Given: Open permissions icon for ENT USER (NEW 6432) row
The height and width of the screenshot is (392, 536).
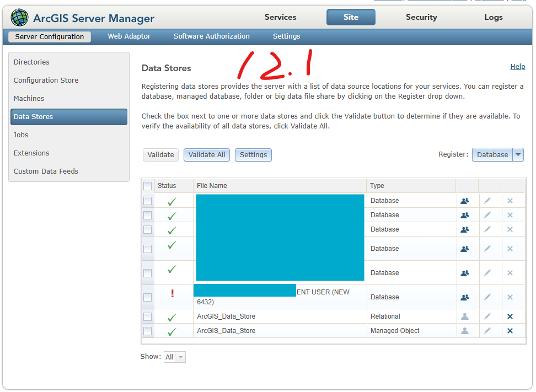Looking at the screenshot, I should [465, 297].
